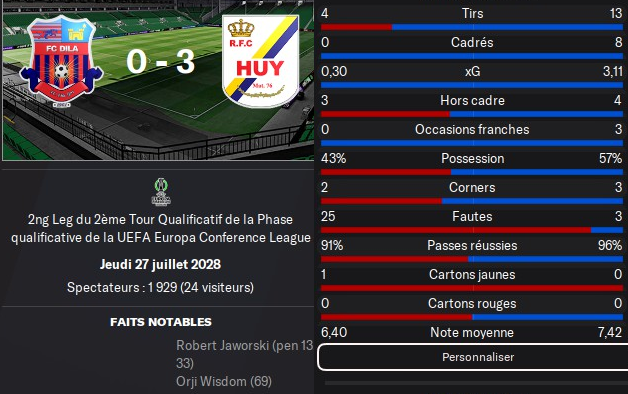Image resolution: width=628 pixels, height=394 pixels.
Task: Open the competition stage title text
Action: [161, 228]
